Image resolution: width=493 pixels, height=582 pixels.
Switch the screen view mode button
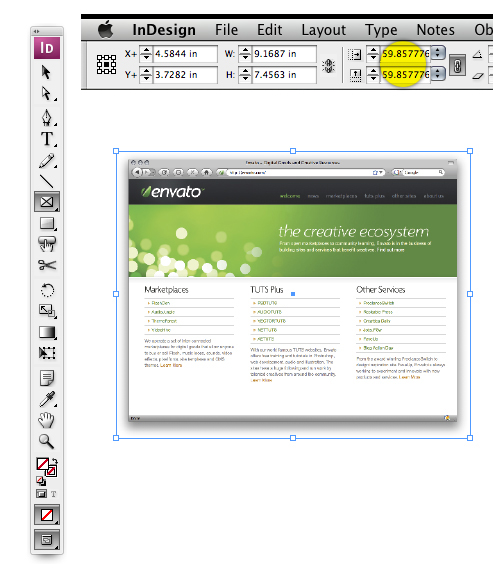47,540
